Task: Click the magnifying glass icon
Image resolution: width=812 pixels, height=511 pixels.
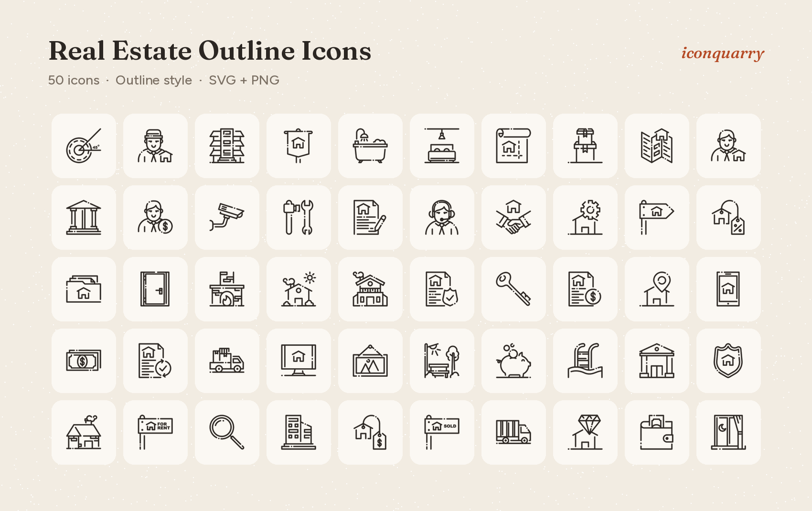Action: click(227, 432)
